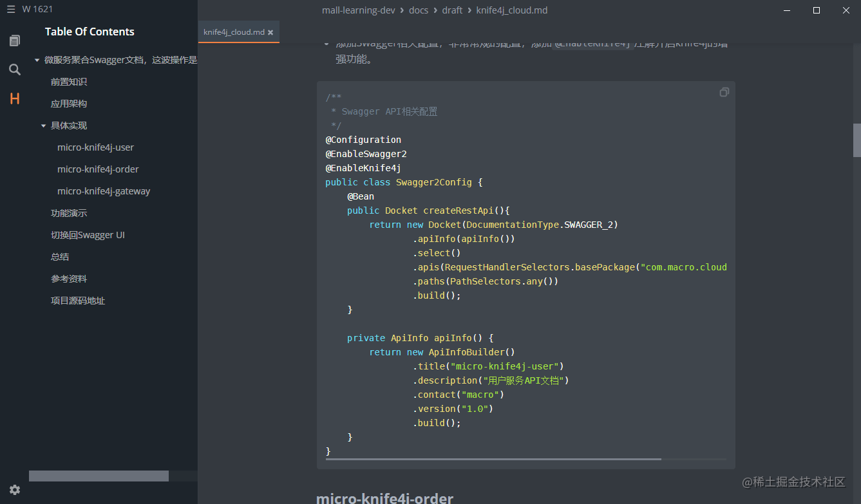861x504 pixels.
Task: Click .paths(PathSelectors.any()) code line
Action: tap(486, 281)
